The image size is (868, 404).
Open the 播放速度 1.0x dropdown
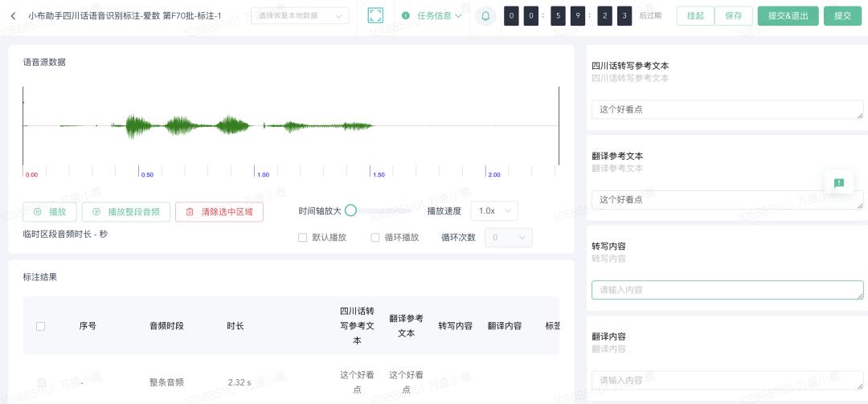point(493,211)
